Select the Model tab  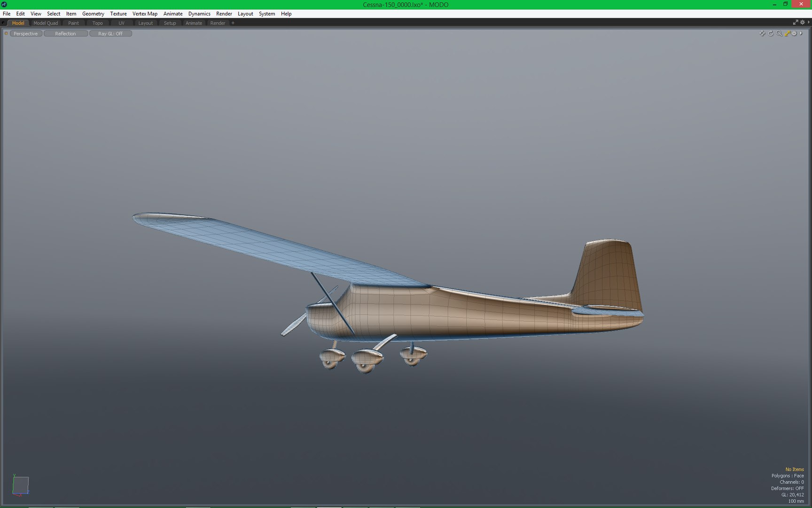click(x=18, y=23)
